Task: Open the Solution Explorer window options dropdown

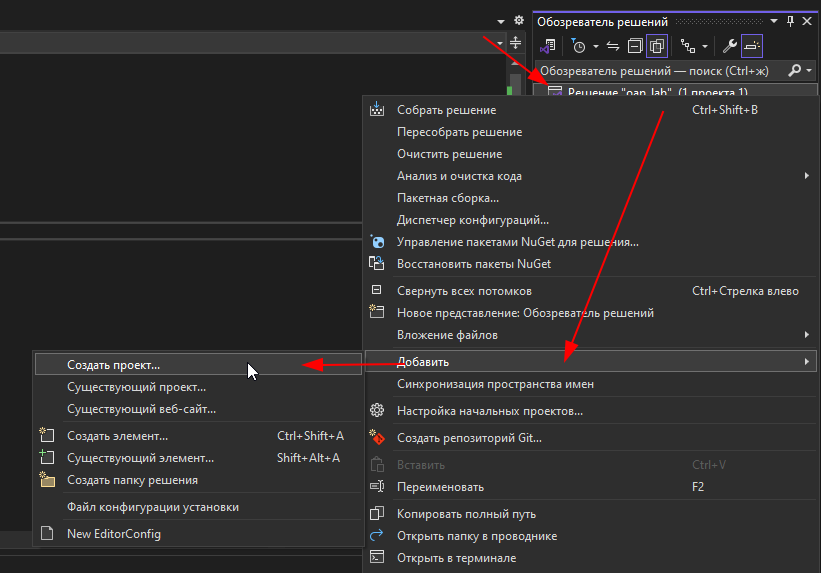Action: point(773,21)
